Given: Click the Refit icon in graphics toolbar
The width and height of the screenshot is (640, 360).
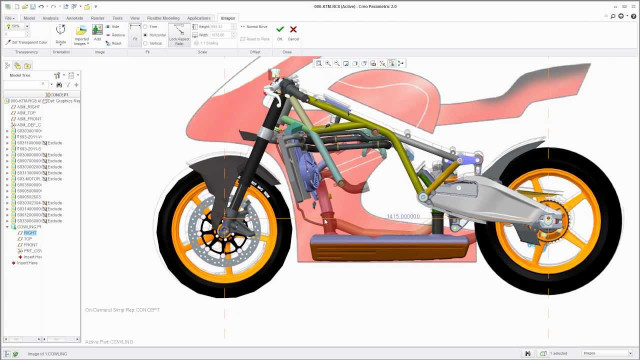Looking at the screenshot, I should pyautogui.click(x=319, y=63).
